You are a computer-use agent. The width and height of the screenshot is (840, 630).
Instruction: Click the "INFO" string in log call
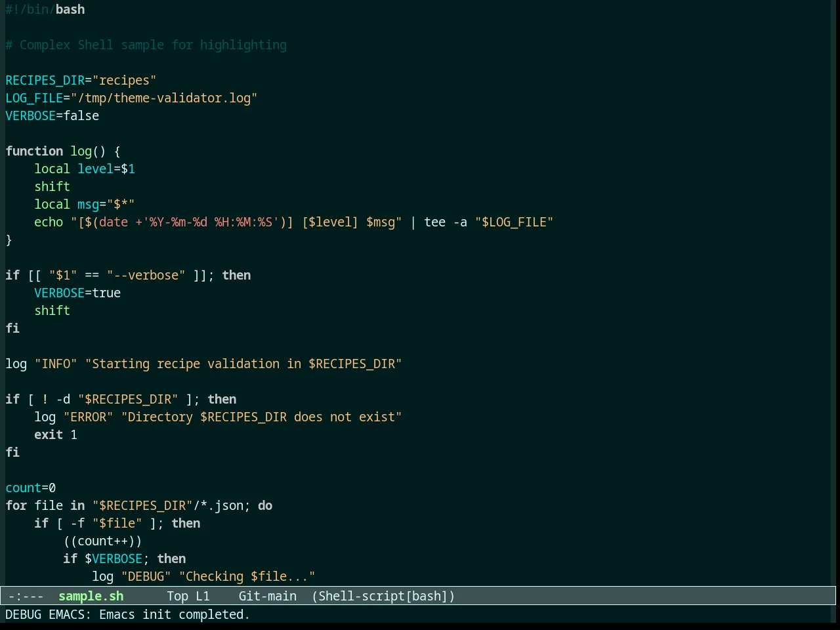[x=56, y=364]
